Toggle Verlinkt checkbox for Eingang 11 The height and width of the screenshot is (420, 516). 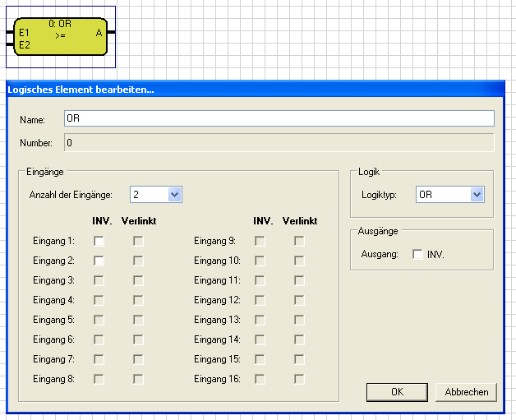[x=299, y=280]
